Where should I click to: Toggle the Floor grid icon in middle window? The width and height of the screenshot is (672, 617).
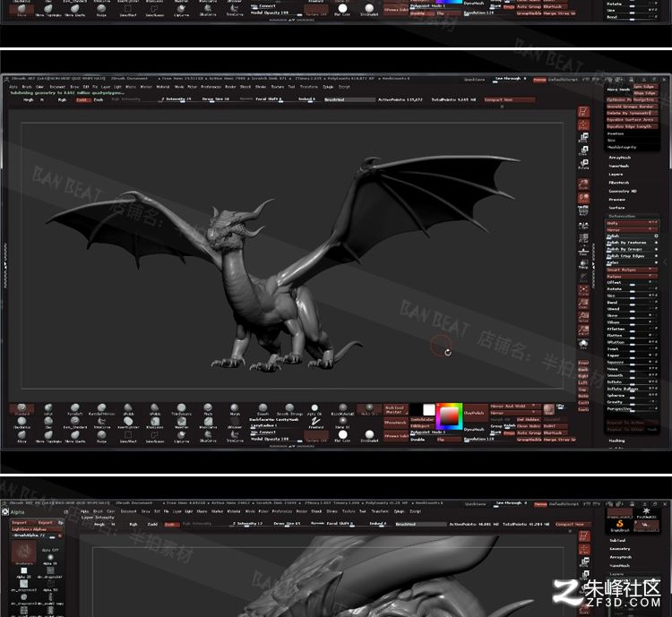583,251
